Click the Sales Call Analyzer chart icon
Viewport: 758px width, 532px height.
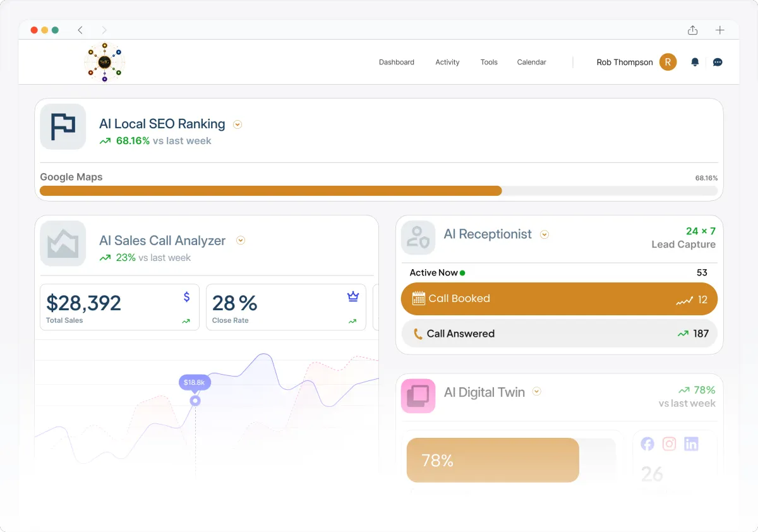coord(63,243)
